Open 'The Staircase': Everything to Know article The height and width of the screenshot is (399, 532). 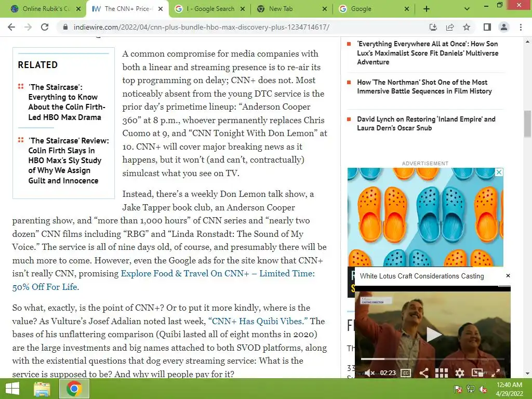point(67,102)
